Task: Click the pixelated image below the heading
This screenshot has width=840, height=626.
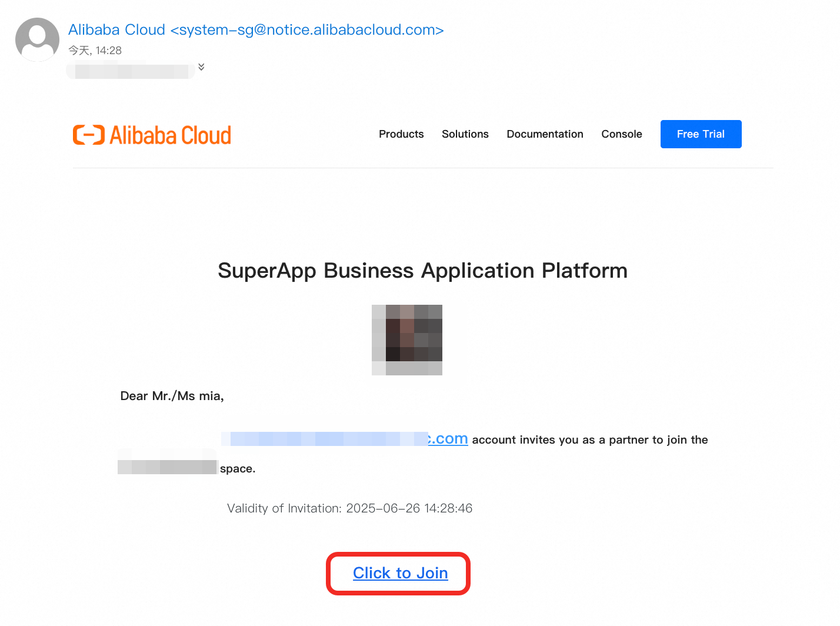Action: (407, 339)
